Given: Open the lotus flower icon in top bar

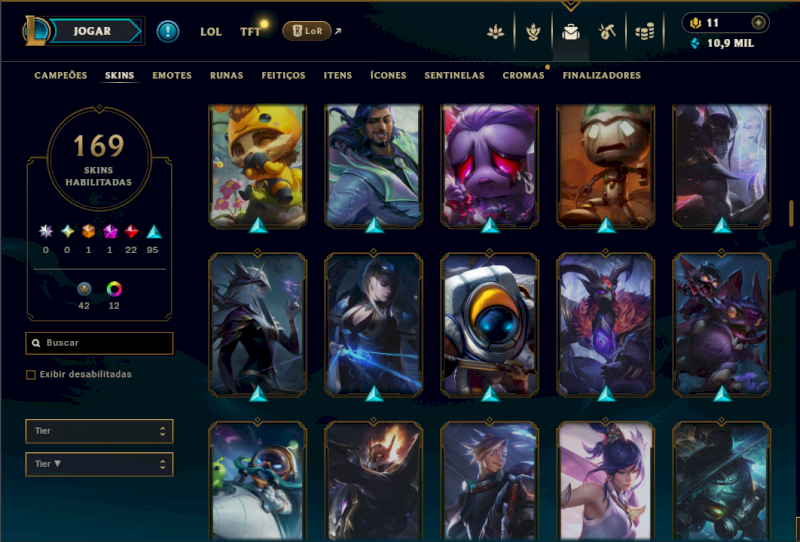Looking at the screenshot, I should (x=495, y=32).
